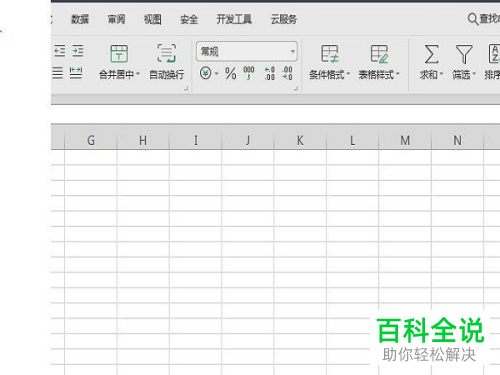Select column L header
This screenshot has height=375, width=500.
coord(352,140)
